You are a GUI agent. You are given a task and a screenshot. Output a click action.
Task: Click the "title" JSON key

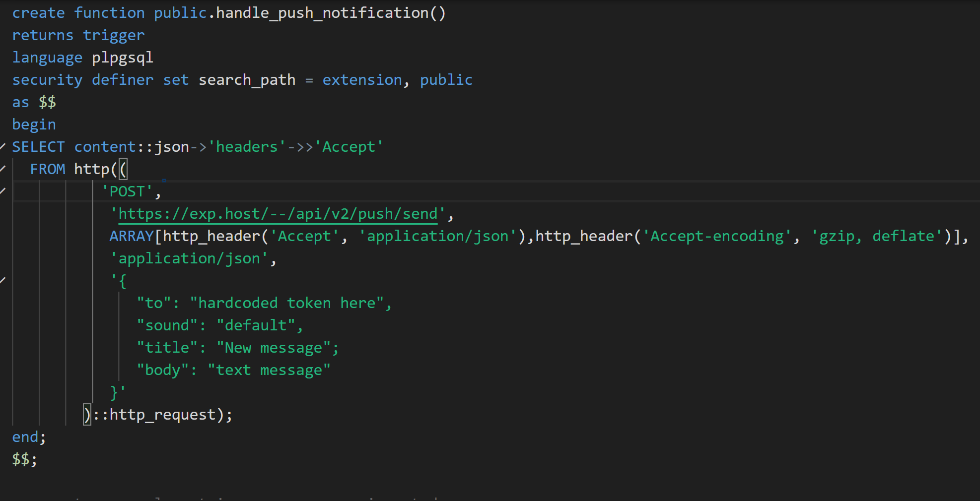click(167, 348)
